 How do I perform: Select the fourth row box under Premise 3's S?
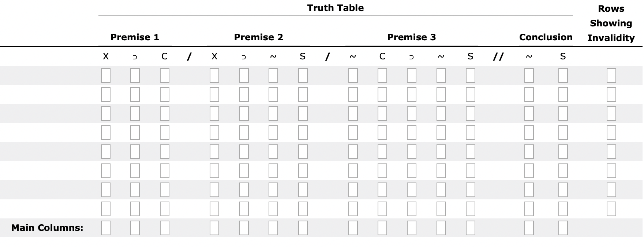[x=469, y=133]
